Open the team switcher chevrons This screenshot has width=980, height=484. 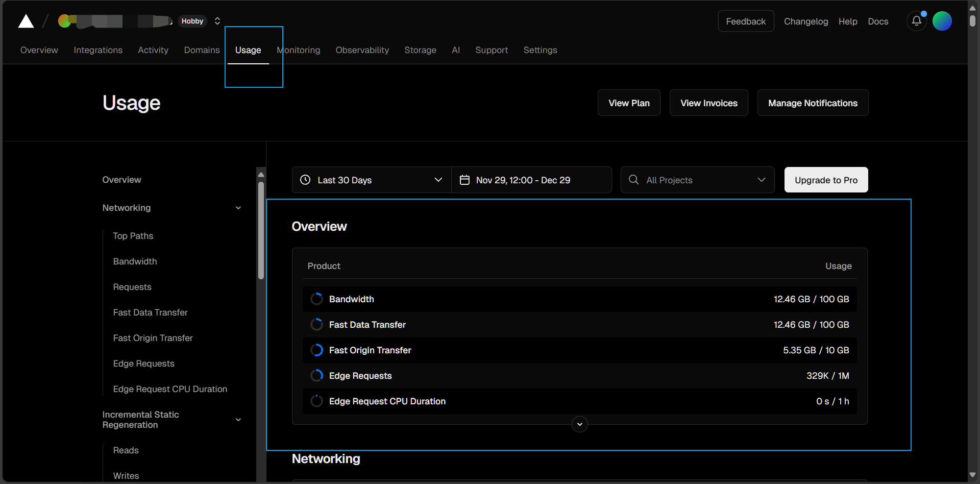[217, 21]
